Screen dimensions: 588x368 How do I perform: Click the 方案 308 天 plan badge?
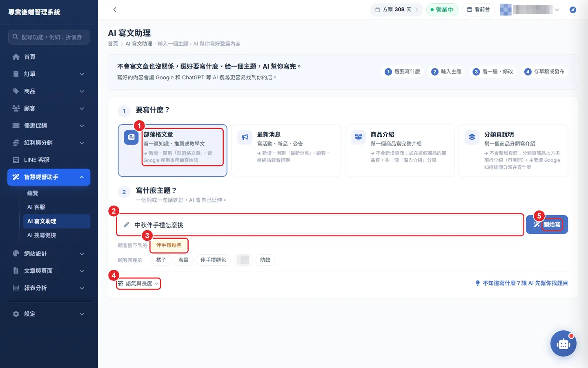coord(396,9)
